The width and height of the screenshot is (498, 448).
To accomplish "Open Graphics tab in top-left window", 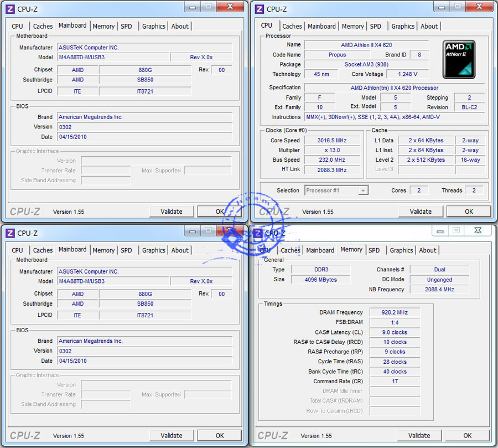I will tap(154, 27).
